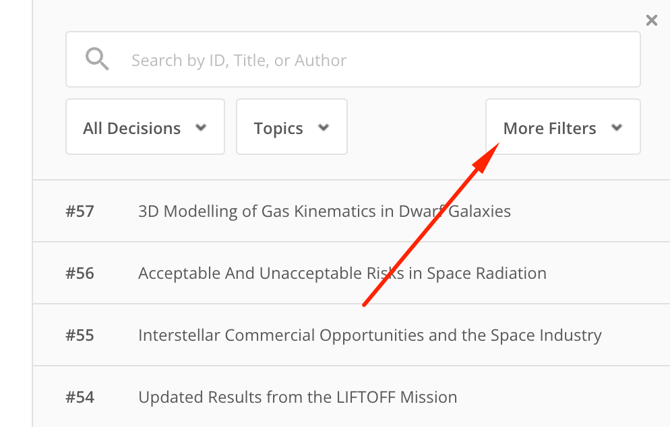Click submission ID #56
670x427 pixels.
point(80,273)
